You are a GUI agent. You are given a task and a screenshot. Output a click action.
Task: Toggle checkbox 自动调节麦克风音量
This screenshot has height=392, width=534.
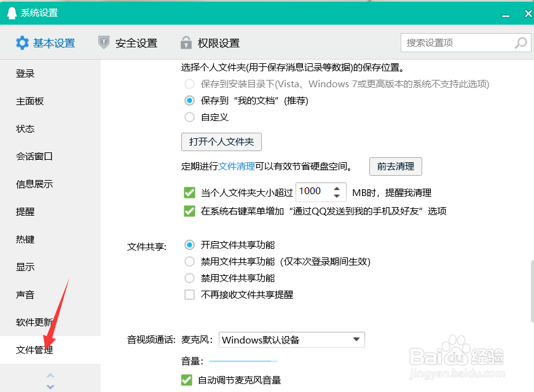coord(187,380)
